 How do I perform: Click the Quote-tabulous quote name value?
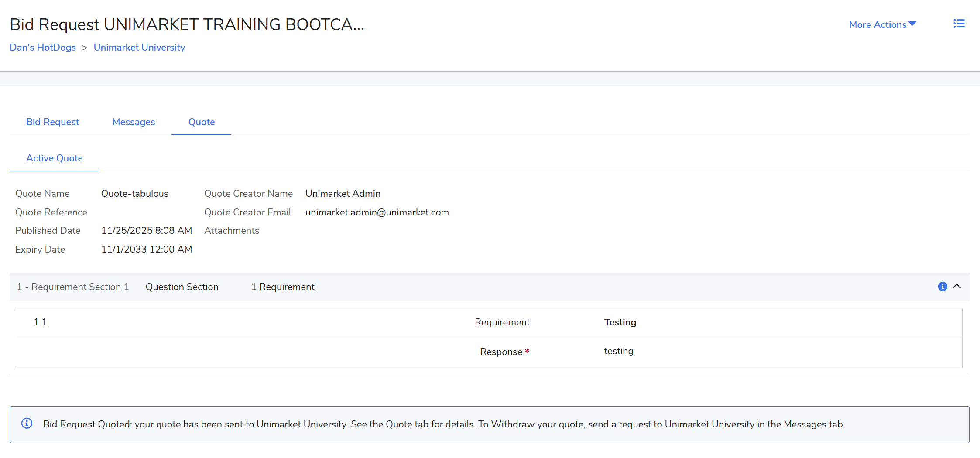[135, 194]
